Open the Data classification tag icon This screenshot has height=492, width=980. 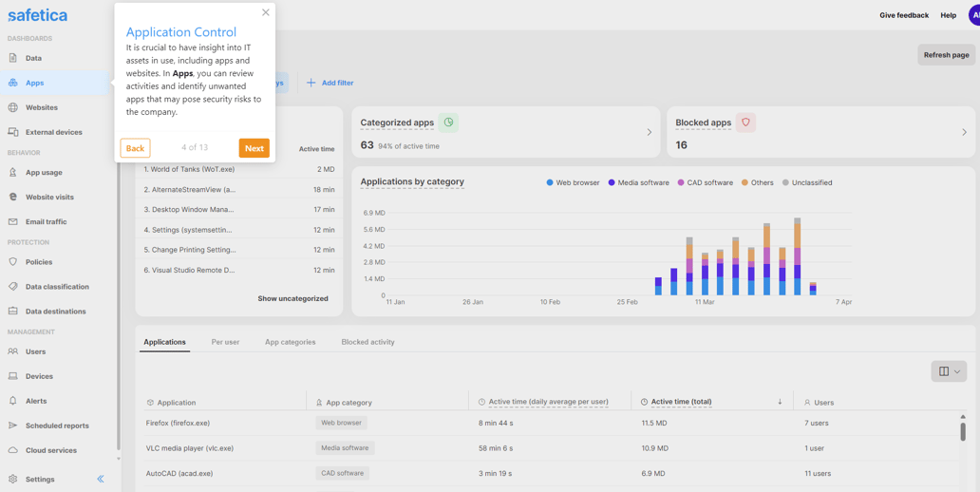point(12,286)
